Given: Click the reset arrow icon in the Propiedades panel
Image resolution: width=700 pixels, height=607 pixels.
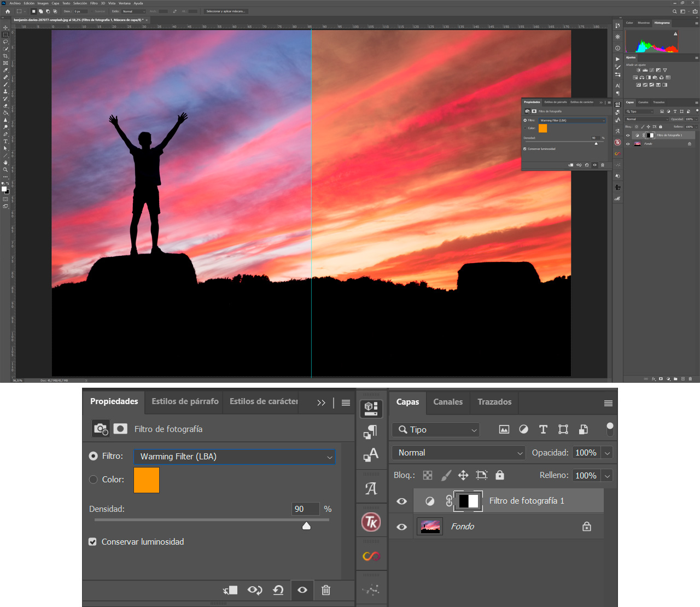Looking at the screenshot, I should [x=278, y=590].
